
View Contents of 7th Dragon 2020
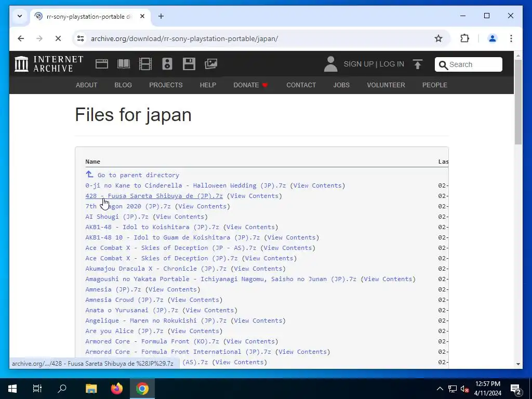(x=202, y=206)
